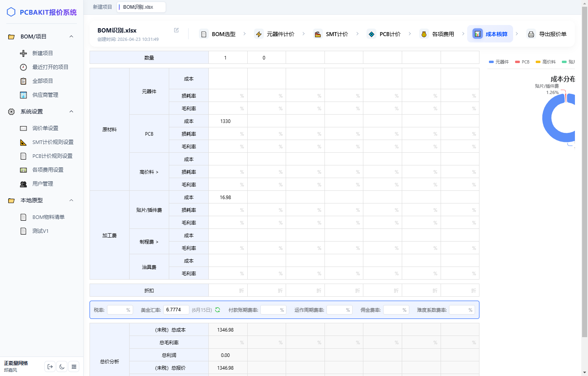Go to the 元器件计价 step

coord(275,34)
